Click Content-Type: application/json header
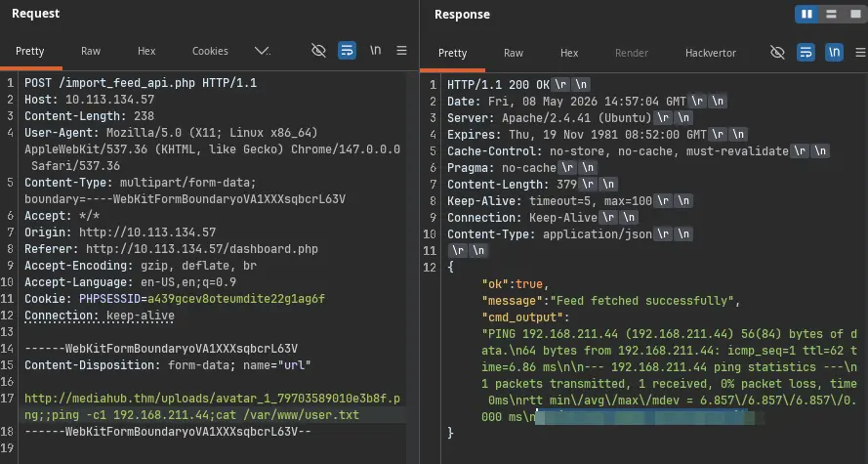This screenshot has width=868, height=464. click(550, 234)
